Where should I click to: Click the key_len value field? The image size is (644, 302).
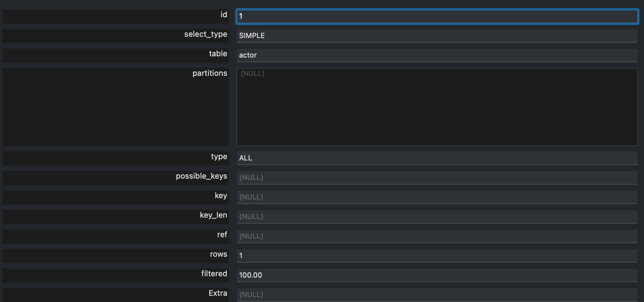(x=437, y=217)
